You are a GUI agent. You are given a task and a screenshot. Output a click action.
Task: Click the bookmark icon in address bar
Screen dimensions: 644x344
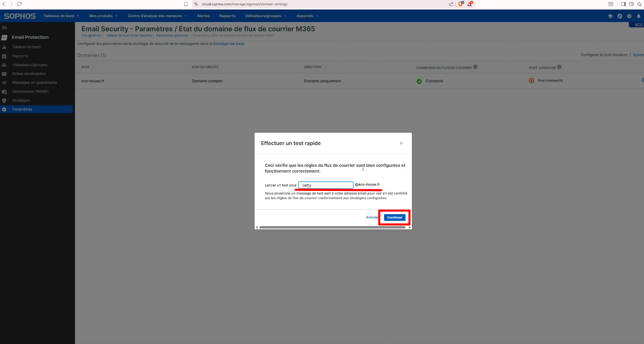click(x=186, y=4)
